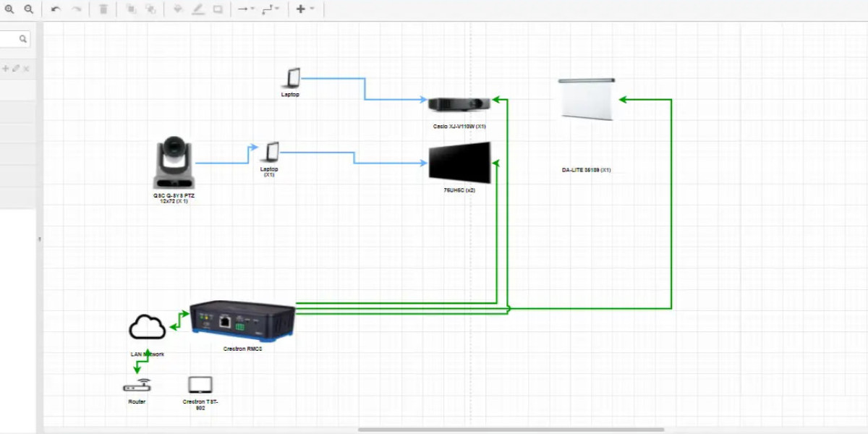Open the waypoints connector style dropdown
The image size is (868, 434).
[x=271, y=9]
